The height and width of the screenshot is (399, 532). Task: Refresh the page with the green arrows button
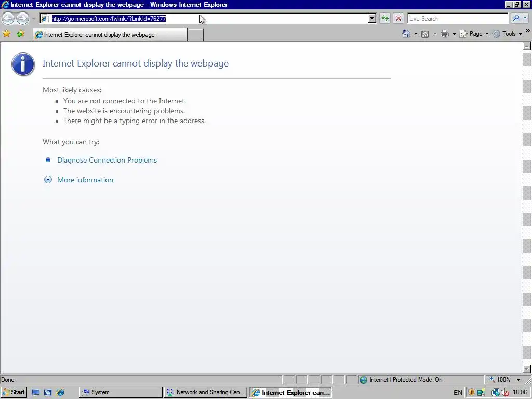coord(385,18)
